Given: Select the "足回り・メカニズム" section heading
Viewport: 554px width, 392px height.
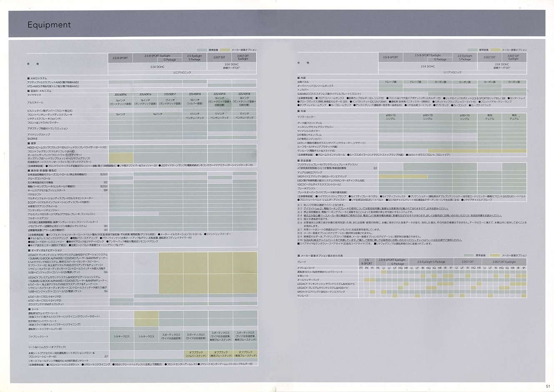Looking at the screenshot, I should pyautogui.click(x=40, y=90).
